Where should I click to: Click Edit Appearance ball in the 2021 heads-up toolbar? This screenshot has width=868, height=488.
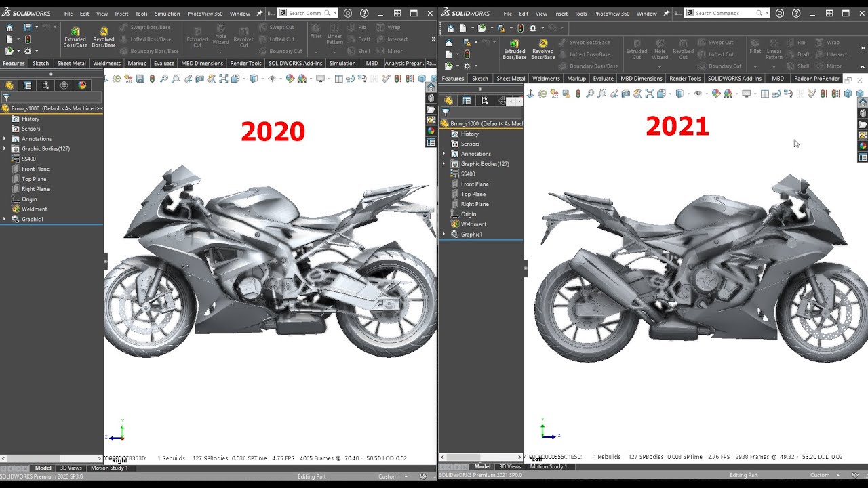(x=716, y=94)
